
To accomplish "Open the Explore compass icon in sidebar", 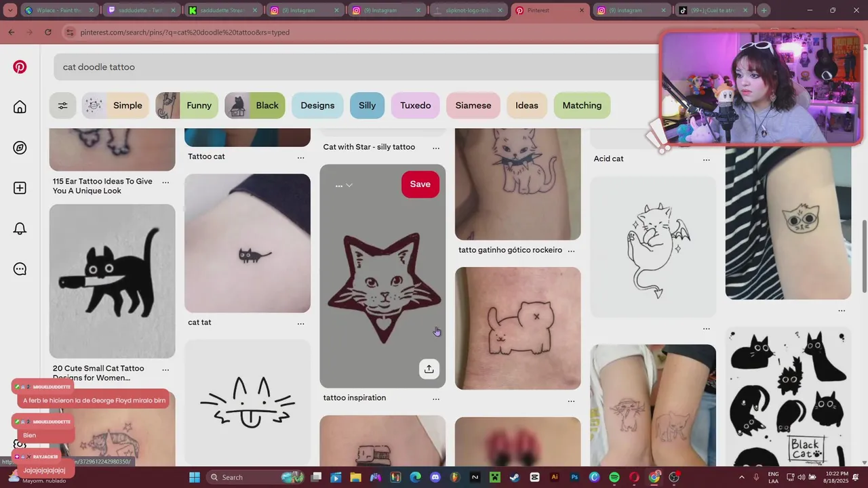I will click(x=20, y=148).
